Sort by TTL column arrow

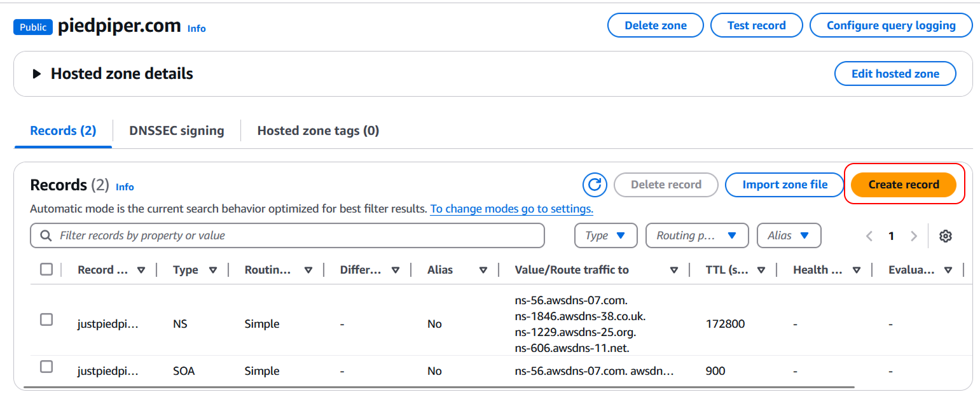[x=761, y=270]
